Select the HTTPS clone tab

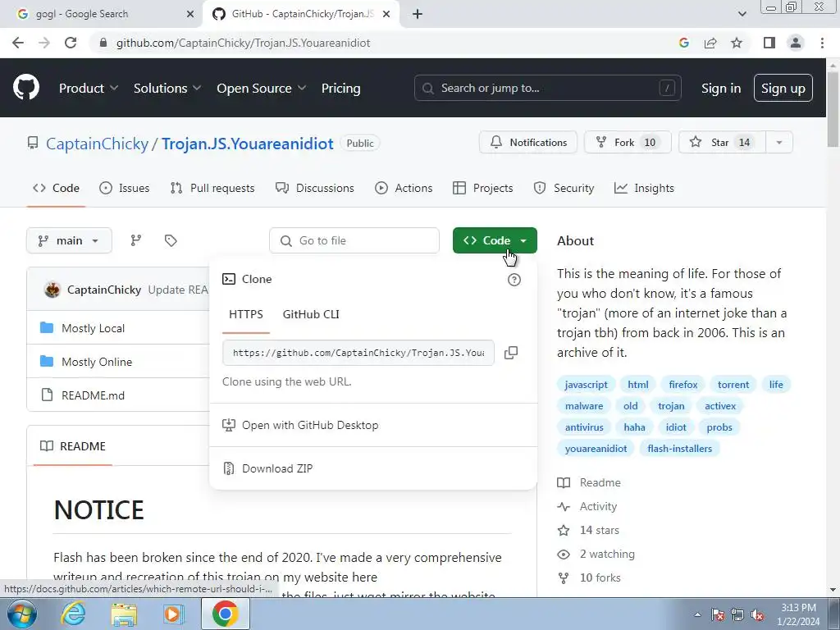246,314
